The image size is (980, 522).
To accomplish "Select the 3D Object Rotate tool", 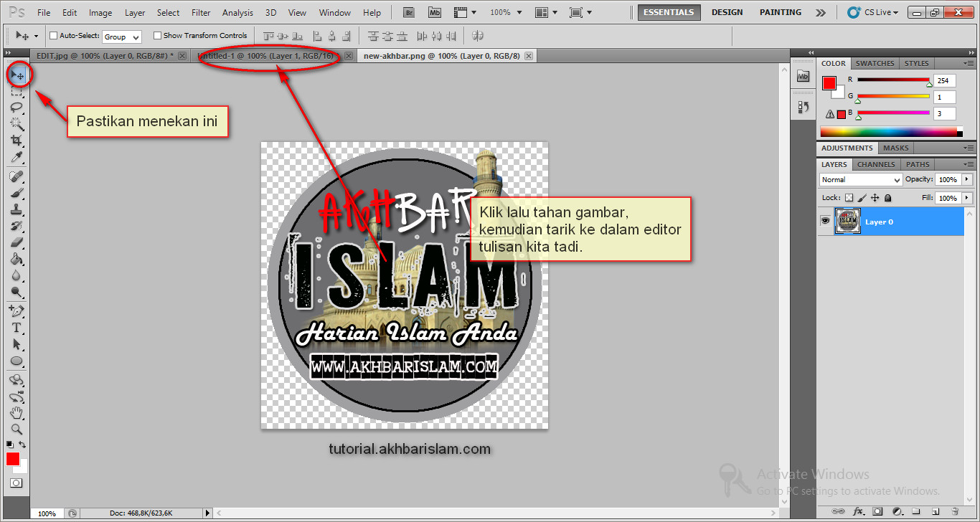I will pos(17,380).
